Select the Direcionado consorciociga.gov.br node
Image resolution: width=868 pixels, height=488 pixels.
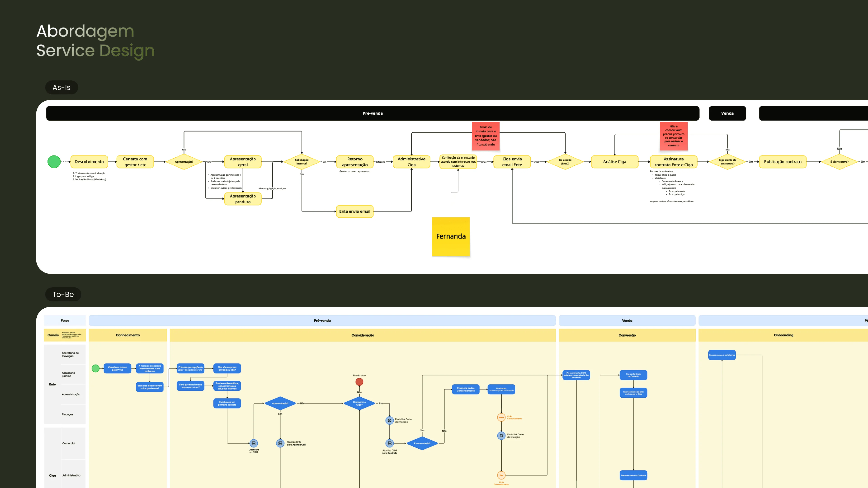click(x=501, y=389)
